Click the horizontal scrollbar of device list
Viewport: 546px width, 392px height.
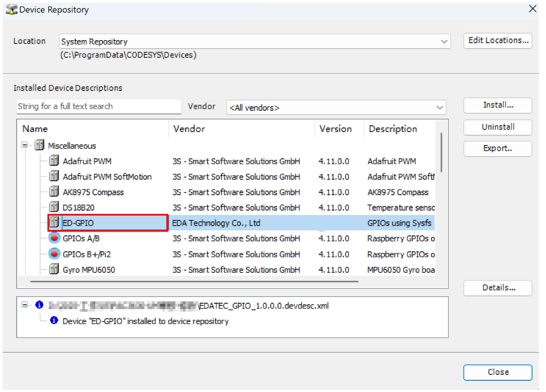pyautogui.click(x=193, y=280)
